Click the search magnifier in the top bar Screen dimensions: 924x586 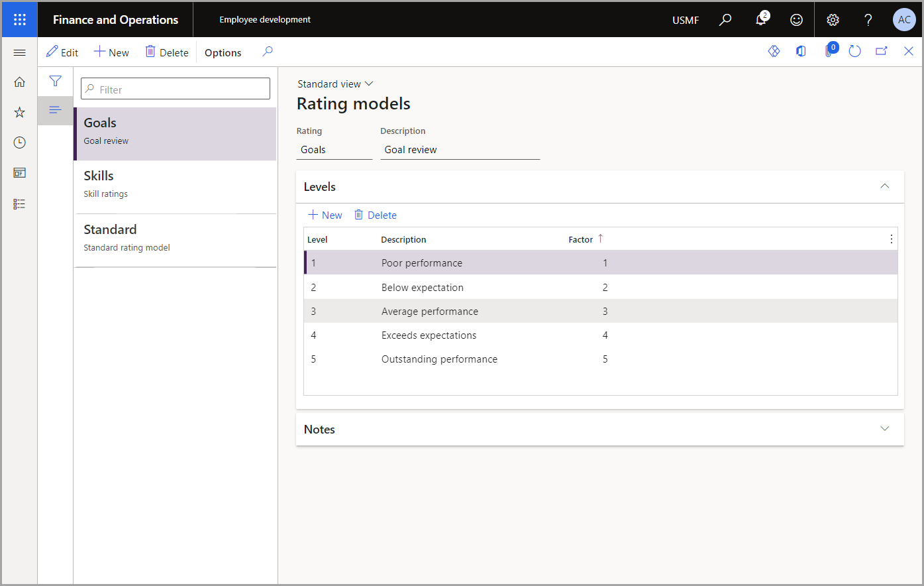[725, 19]
